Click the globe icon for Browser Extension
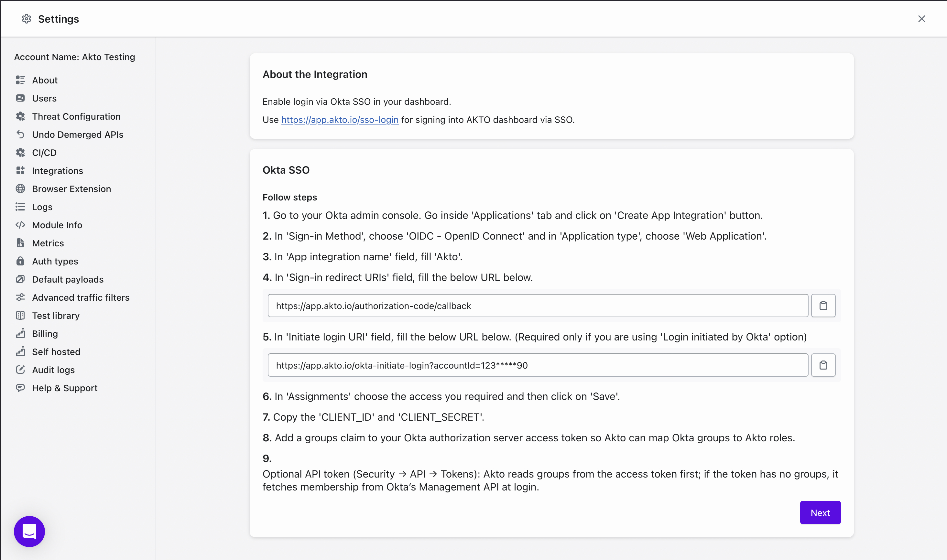The width and height of the screenshot is (947, 560). point(20,189)
